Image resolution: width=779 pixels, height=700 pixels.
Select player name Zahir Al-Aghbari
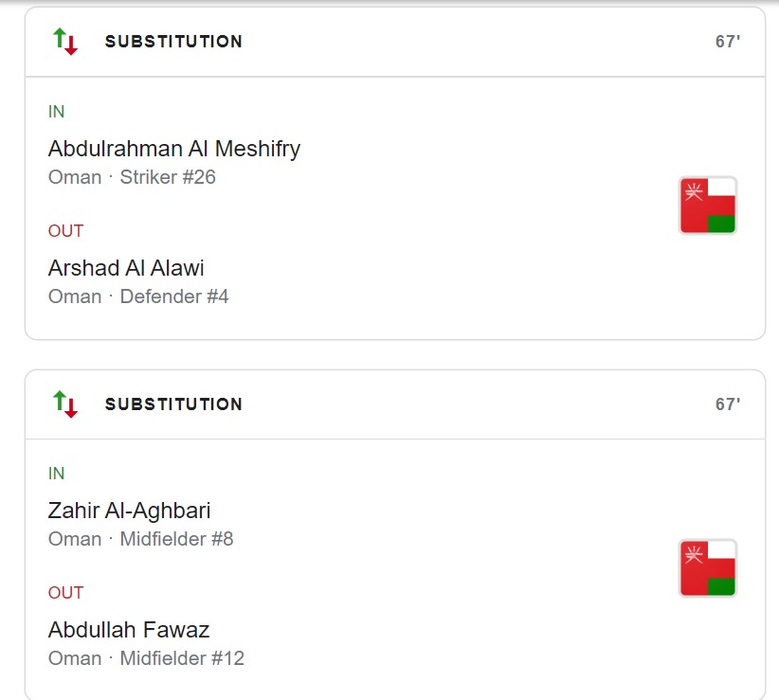coord(129,511)
